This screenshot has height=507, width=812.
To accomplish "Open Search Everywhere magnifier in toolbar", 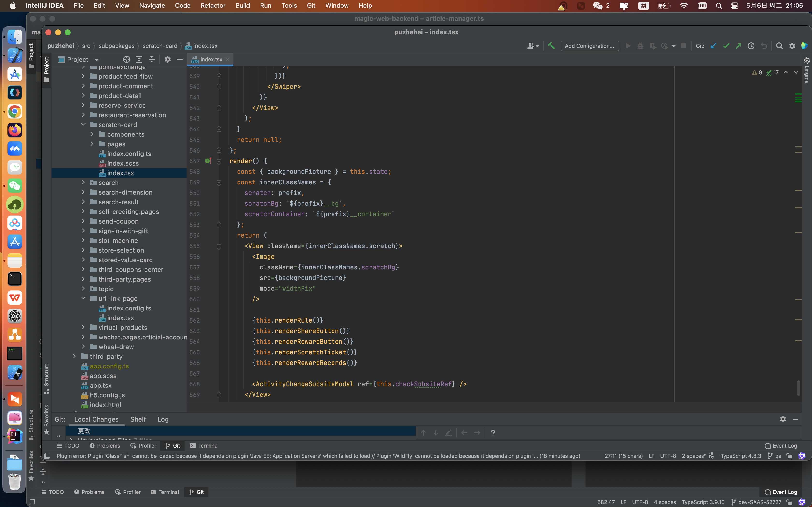I will tap(779, 46).
